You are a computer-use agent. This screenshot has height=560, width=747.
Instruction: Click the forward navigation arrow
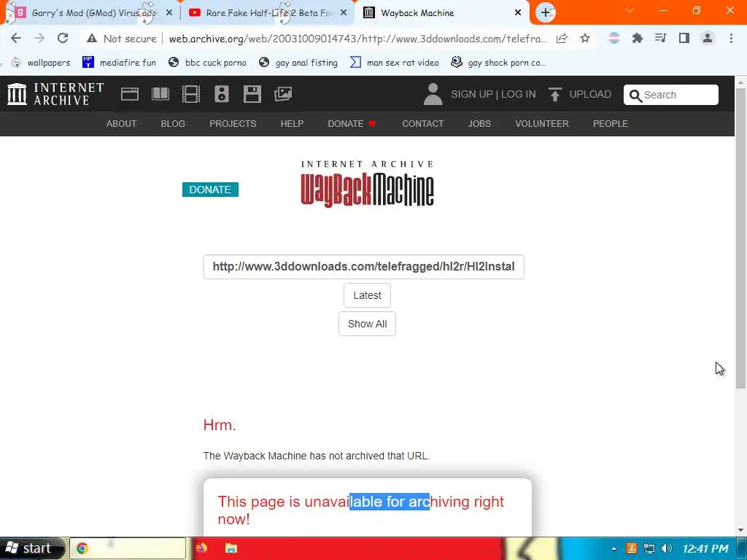point(39,38)
